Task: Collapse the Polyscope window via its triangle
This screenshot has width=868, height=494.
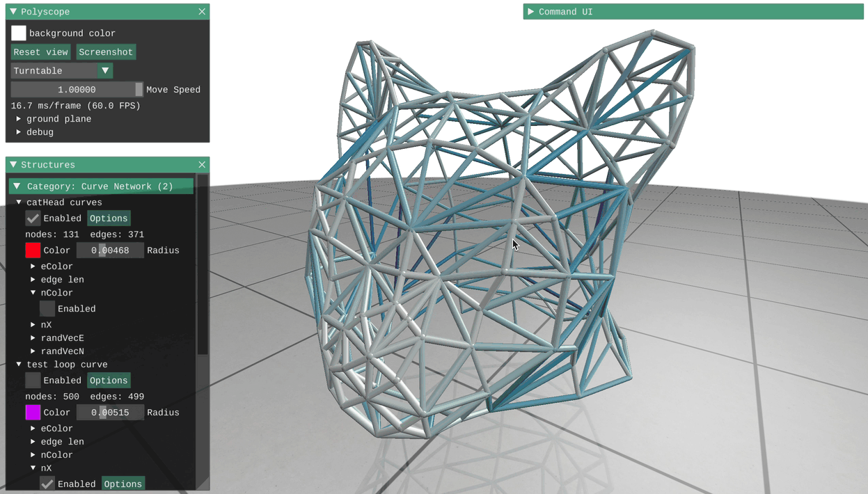Action: (13, 12)
